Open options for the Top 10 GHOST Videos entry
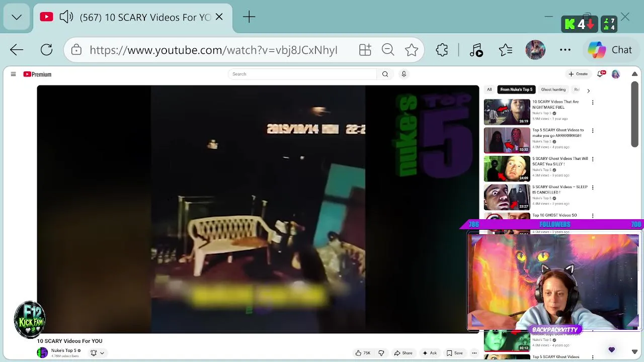644x362 pixels. [593, 216]
